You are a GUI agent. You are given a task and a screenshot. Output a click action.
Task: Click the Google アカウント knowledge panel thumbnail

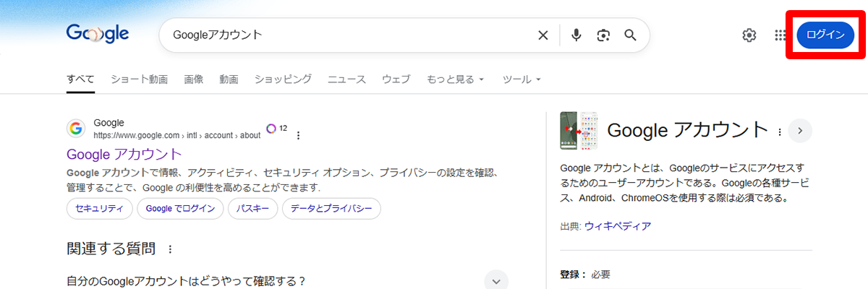[579, 131]
